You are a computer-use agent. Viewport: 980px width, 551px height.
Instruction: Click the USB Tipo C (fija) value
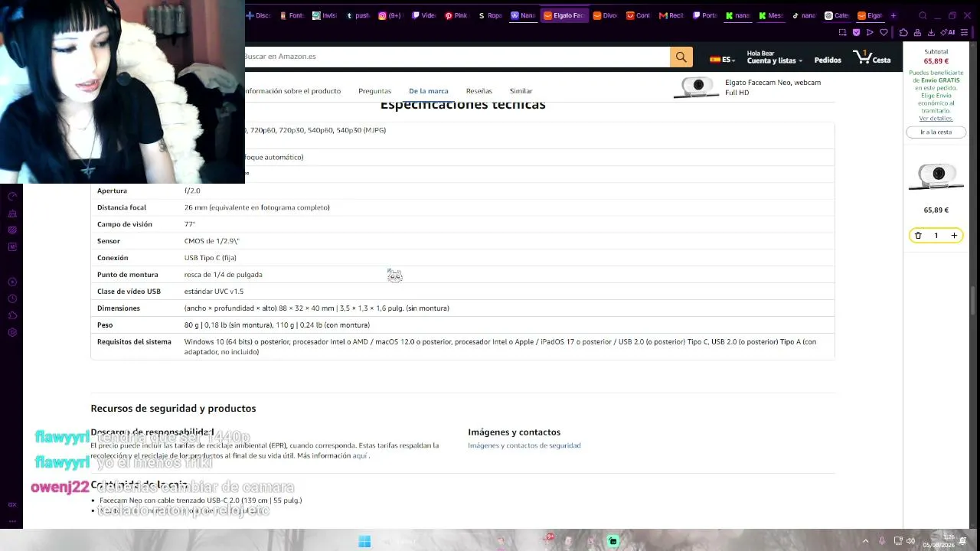[211, 258]
